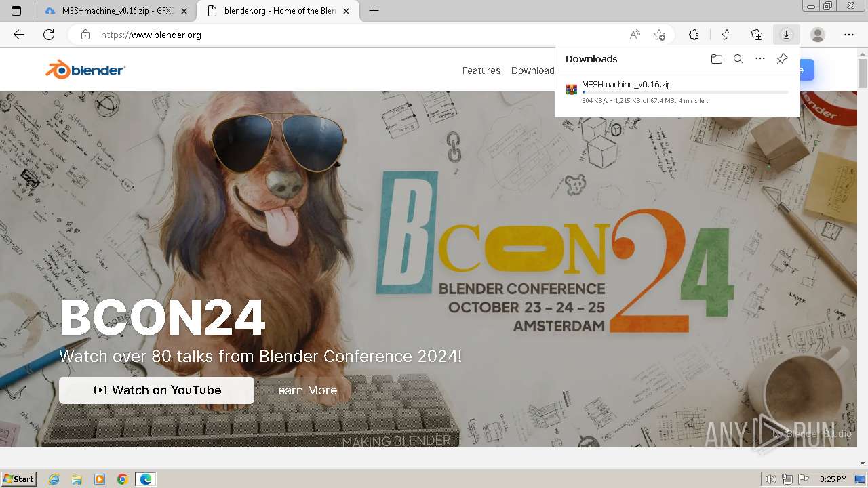Open the tab actions menu icon
The width and height of the screenshot is (868, 488).
(16, 11)
